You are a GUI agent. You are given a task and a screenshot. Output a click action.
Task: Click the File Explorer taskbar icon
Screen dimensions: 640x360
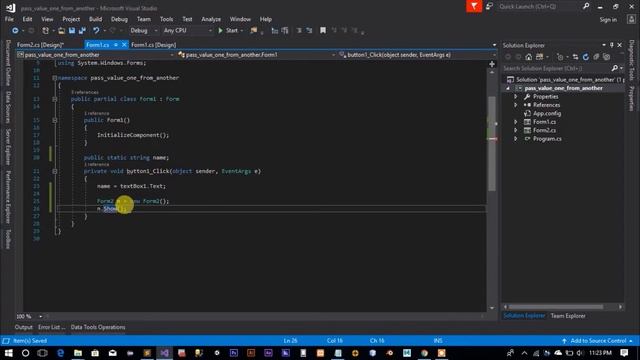(x=78, y=353)
